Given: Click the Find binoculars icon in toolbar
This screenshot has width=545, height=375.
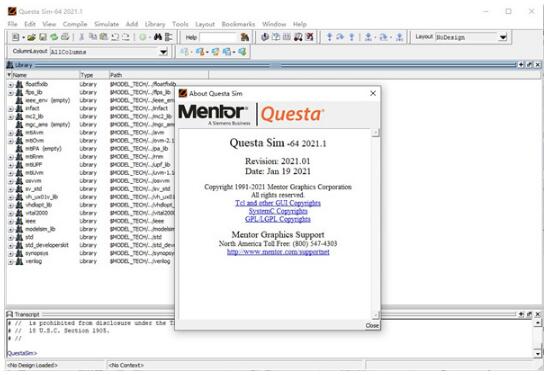Looking at the screenshot, I should click(158, 37).
